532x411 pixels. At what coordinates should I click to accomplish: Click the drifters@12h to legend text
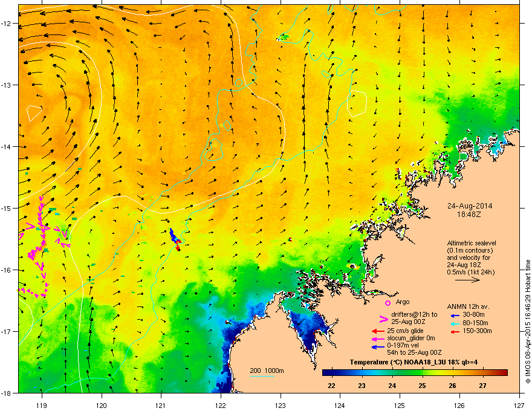coord(414,314)
